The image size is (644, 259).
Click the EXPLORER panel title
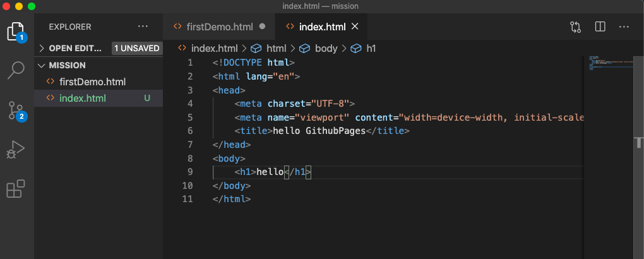(x=70, y=27)
